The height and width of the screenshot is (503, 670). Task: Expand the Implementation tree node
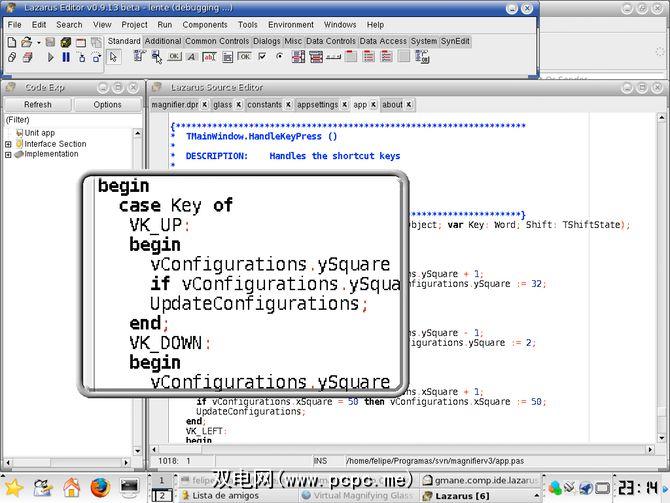click(8, 155)
